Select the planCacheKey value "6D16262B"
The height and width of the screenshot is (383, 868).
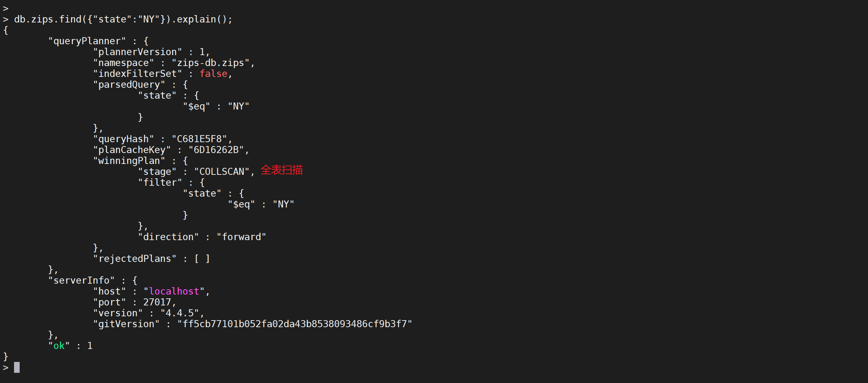[x=216, y=150]
